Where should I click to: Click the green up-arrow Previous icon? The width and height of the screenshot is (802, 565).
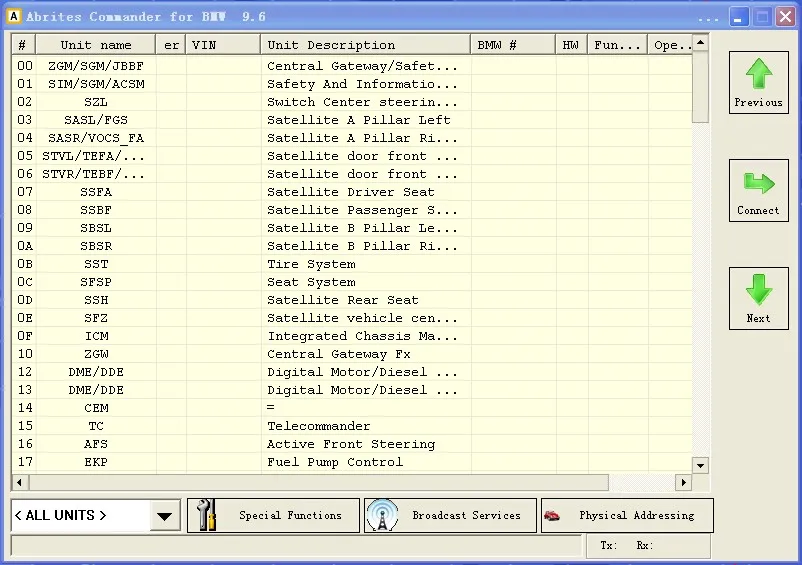pyautogui.click(x=759, y=74)
